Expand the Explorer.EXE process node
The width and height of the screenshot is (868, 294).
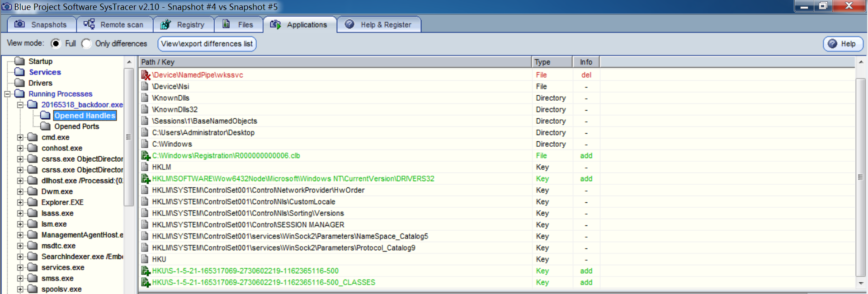tap(20, 202)
